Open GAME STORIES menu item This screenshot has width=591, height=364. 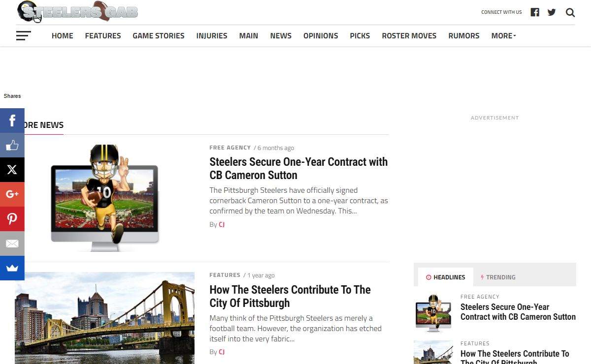point(159,36)
